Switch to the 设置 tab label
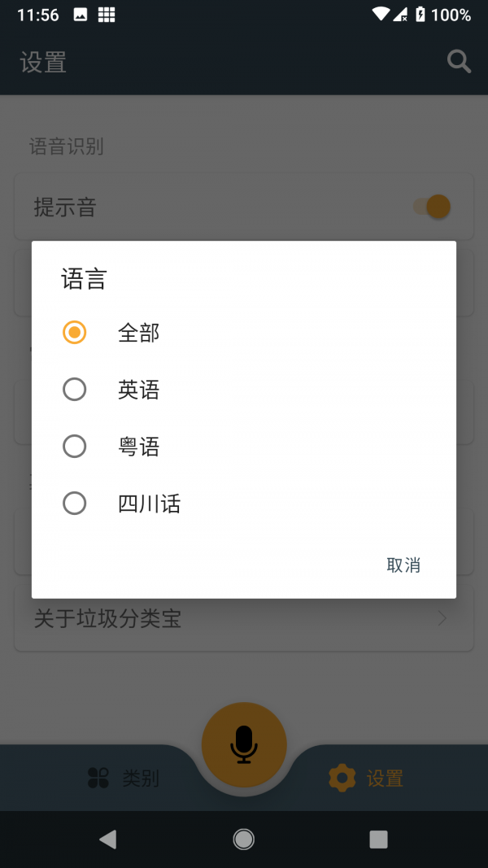488x868 pixels. point(385,779)
